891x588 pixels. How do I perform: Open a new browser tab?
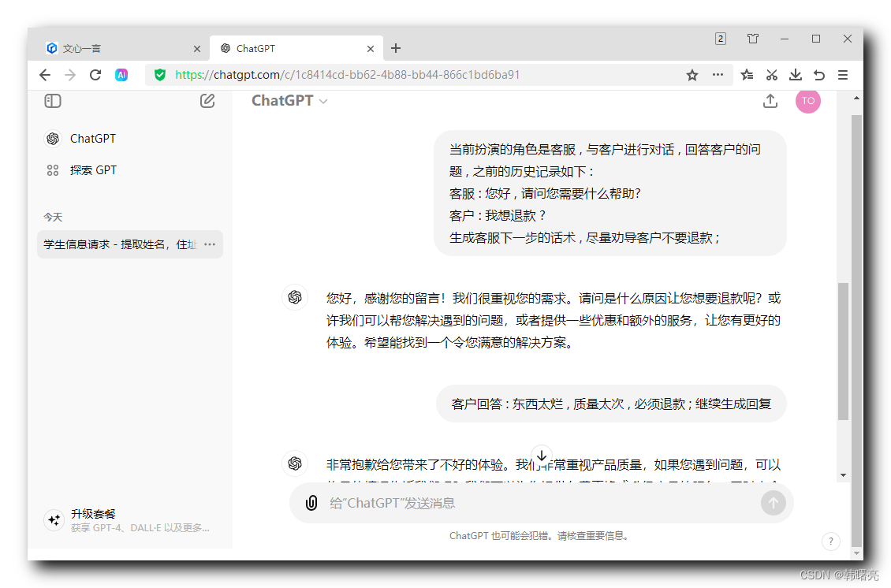point(396,48)
